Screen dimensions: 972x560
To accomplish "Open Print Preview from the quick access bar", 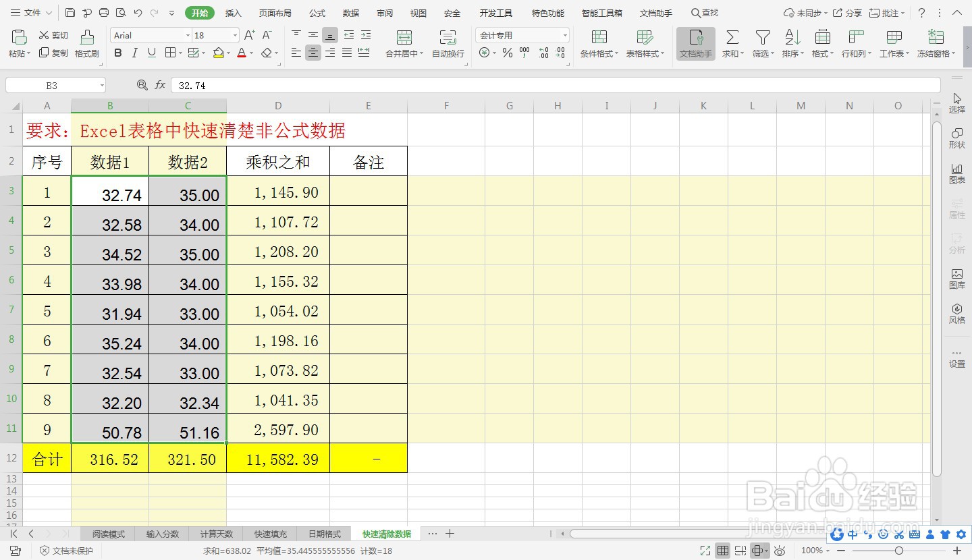I will [120, 13].
